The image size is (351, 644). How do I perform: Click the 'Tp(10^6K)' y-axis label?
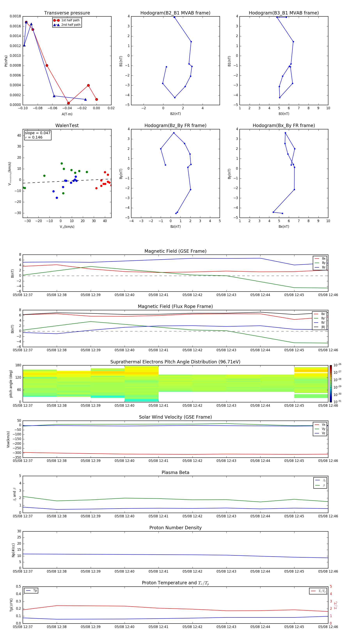click(11, 605)
